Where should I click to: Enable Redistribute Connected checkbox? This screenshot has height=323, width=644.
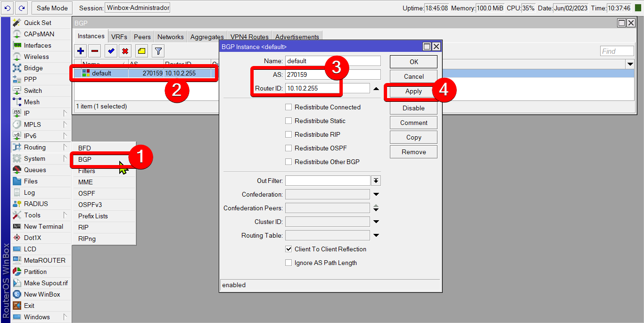point(289,108)
